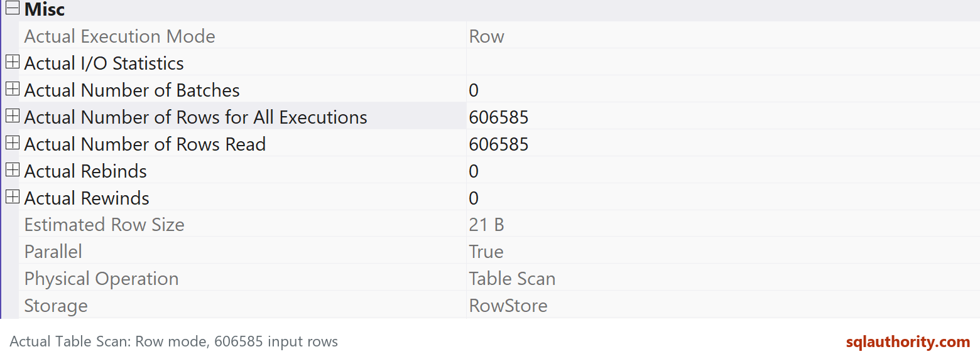Viewport: 980px width, 359px height.
Task: Expand Actual Rewinds
Action: [13, 197]
